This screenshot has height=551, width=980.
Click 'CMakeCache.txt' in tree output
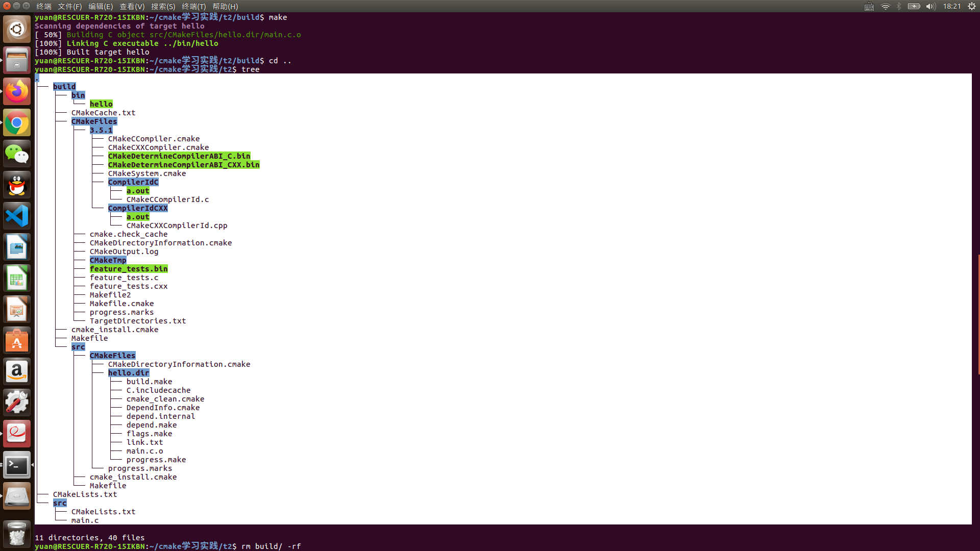point(103,113)
